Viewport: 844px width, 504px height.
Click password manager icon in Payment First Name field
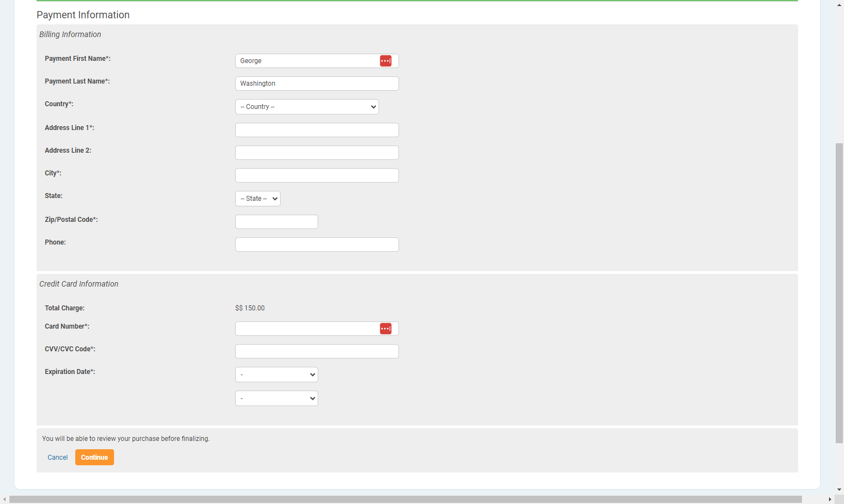coord(386,61)
